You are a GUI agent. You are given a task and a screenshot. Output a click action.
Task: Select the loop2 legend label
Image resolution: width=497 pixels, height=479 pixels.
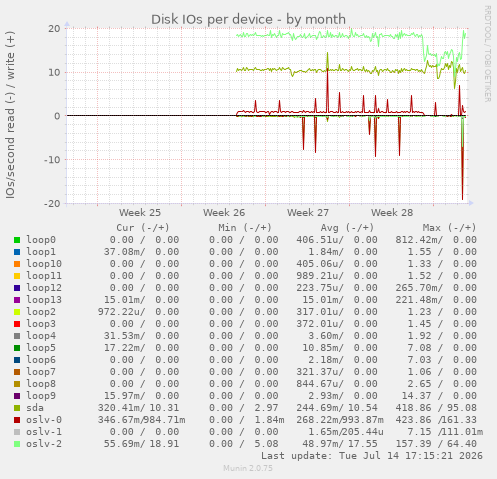[x=41, y=313]
